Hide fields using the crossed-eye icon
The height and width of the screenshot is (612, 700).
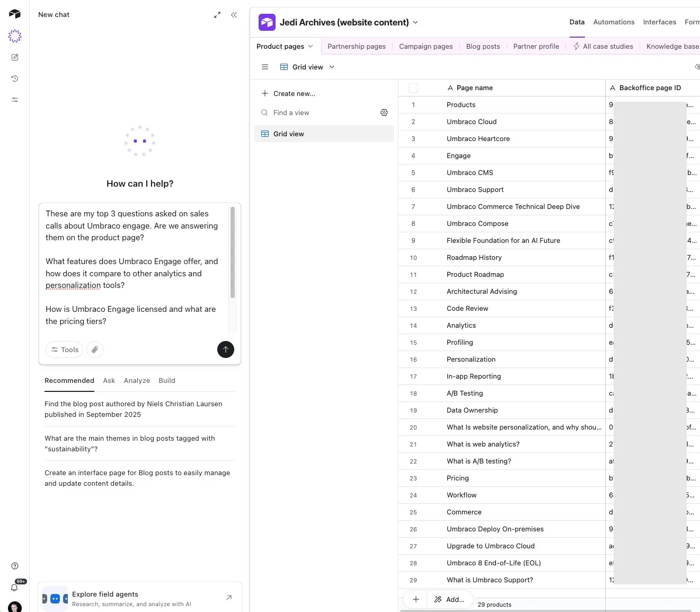pyautogui.click(x=697, y=67)
